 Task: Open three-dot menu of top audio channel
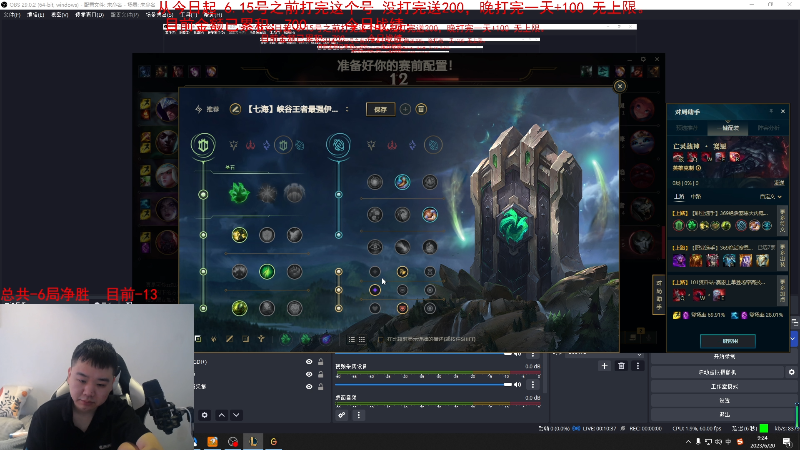coord(533,354)
